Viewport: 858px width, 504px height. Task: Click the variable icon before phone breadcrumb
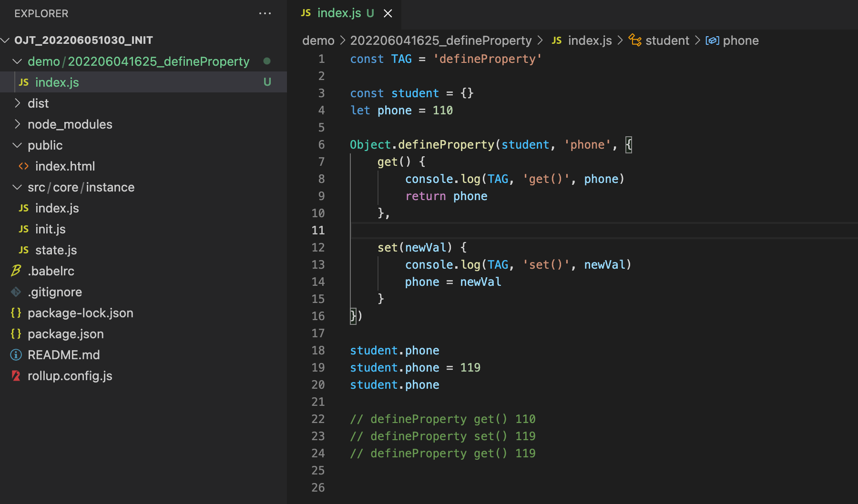(x=712, y=40)
